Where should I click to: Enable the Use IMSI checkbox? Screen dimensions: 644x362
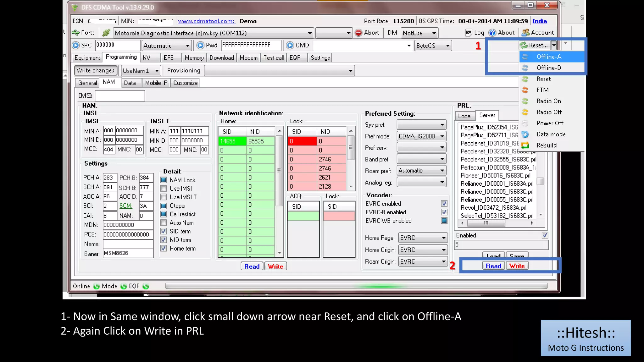(164, 189)
